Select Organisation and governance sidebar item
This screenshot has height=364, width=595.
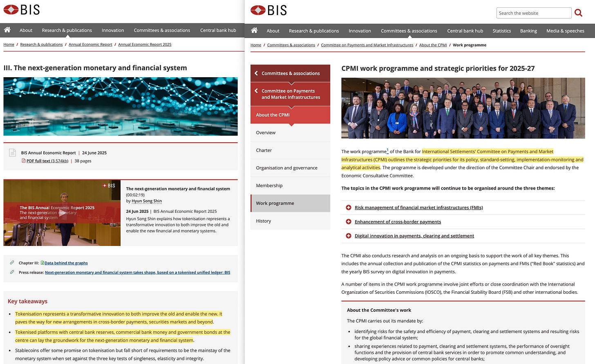(x=290, y=168)
